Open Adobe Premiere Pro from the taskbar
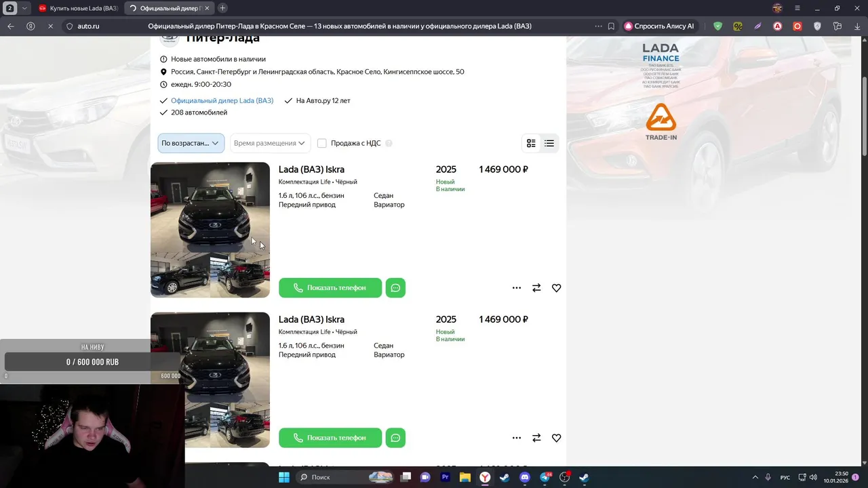868x488 pixels. tap(446, 477)
